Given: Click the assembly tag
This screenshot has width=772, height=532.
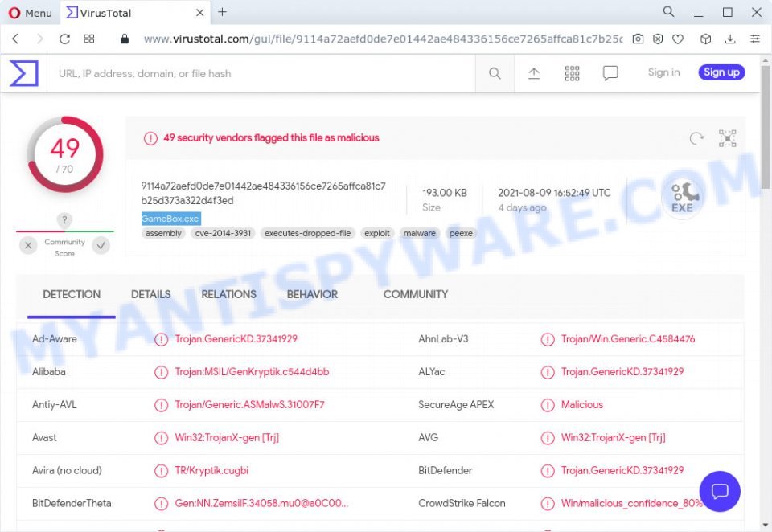Looking at the screenshot, I should [163, 233].
